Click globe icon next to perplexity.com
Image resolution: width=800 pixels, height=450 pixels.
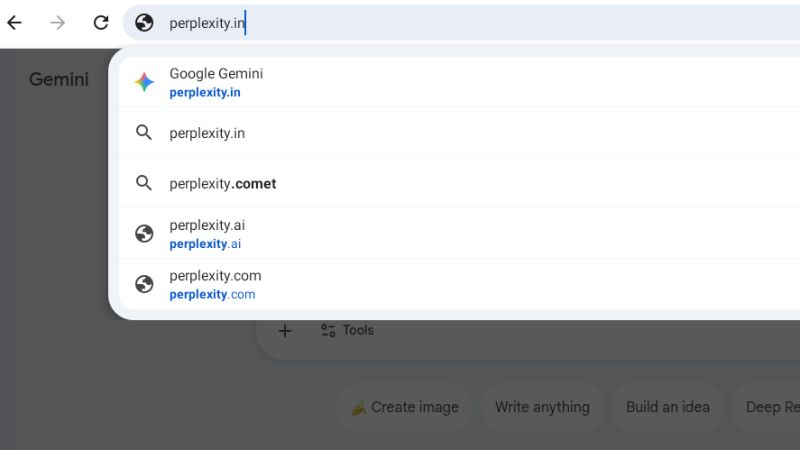[x=144, y=284]
